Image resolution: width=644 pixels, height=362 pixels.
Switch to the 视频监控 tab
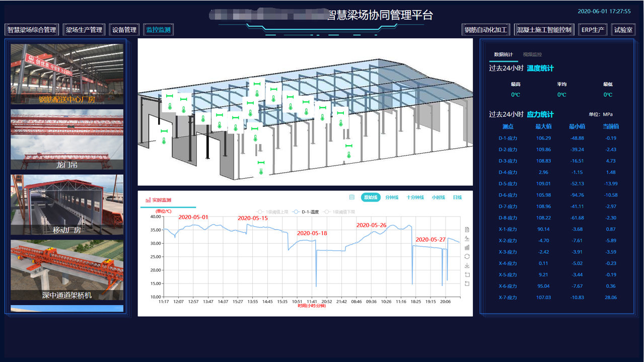[x=532, y=54]
